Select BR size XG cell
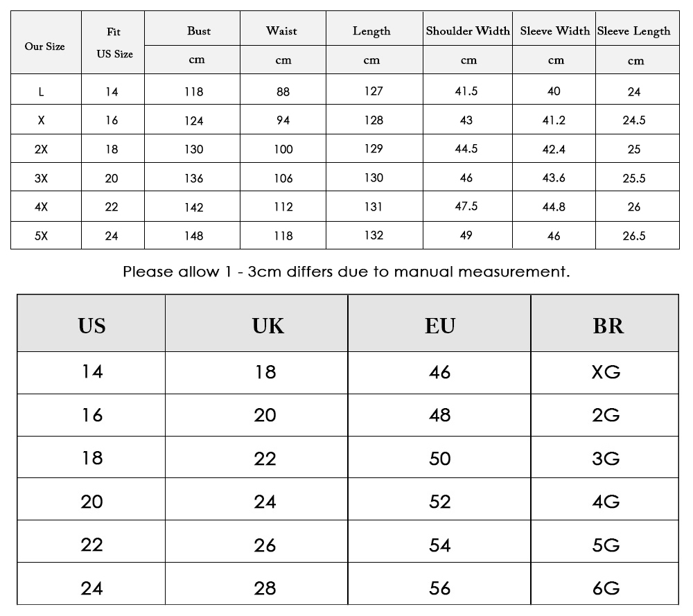The height and width of the screenshot is (616, 693). click(x=606, y=372)
